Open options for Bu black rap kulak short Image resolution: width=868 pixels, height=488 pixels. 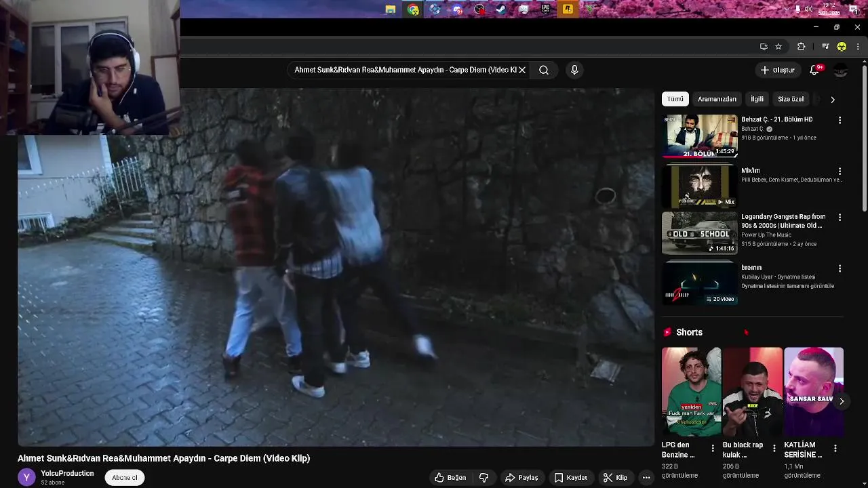point(774,449)
